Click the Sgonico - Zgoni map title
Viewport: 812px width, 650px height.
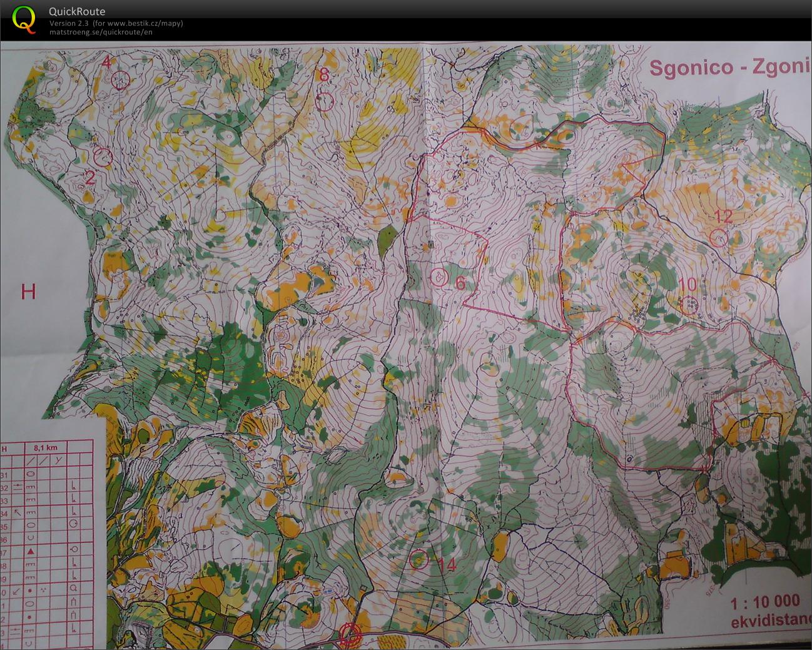click(x=730, y=67)
